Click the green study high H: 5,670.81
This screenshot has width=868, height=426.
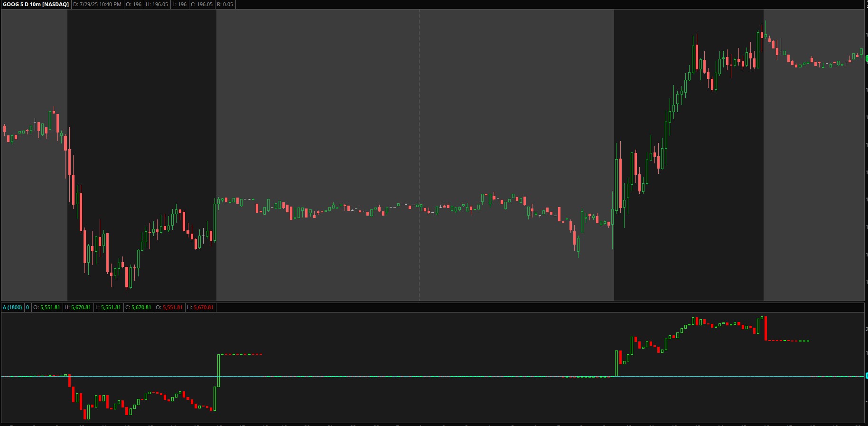tap(77, 307)
